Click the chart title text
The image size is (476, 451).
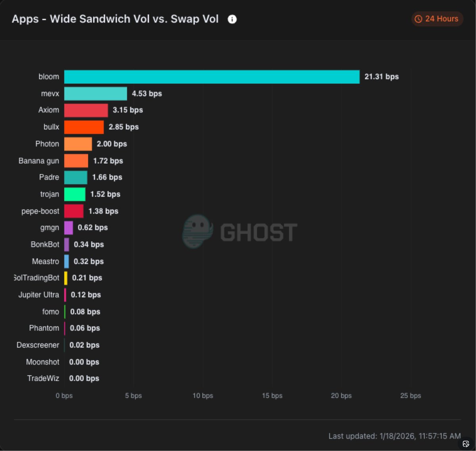115,19
